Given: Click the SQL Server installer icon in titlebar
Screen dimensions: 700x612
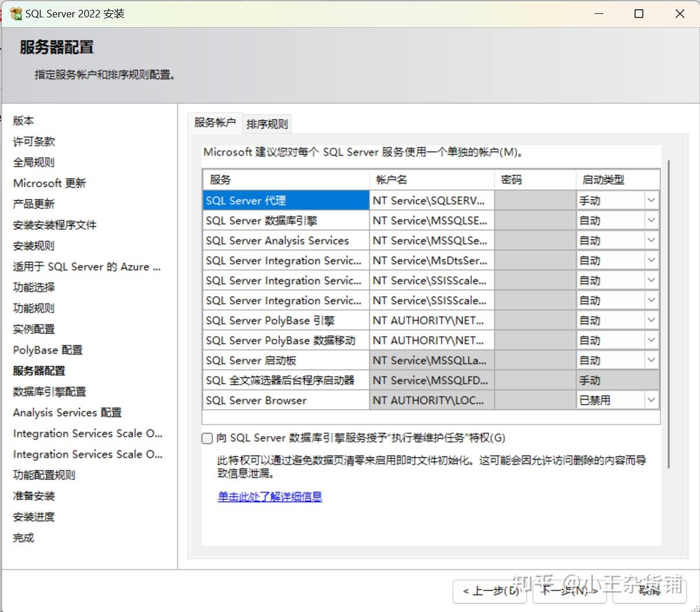Looking at the screenshot, I should [x=14, y=13].
